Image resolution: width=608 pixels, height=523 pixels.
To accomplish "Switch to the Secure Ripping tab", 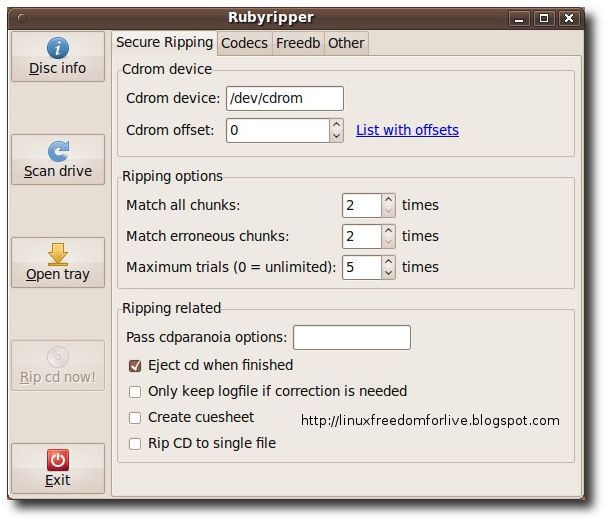I will click(164, 42).
